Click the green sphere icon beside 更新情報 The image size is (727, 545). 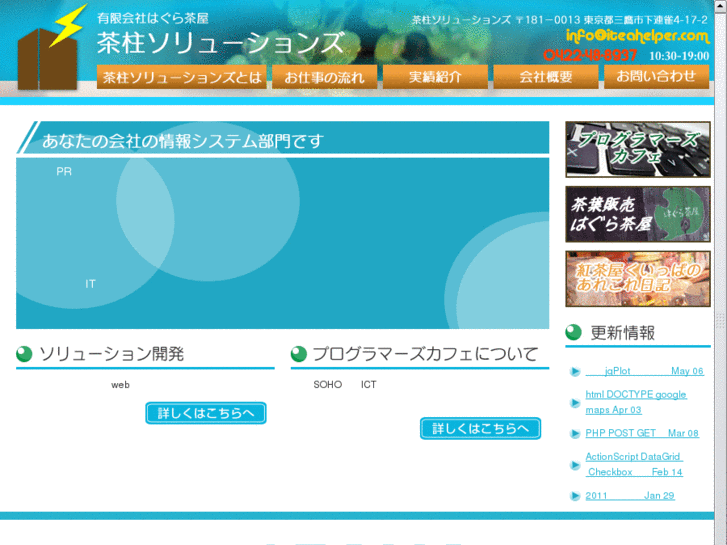coord(574,332)
